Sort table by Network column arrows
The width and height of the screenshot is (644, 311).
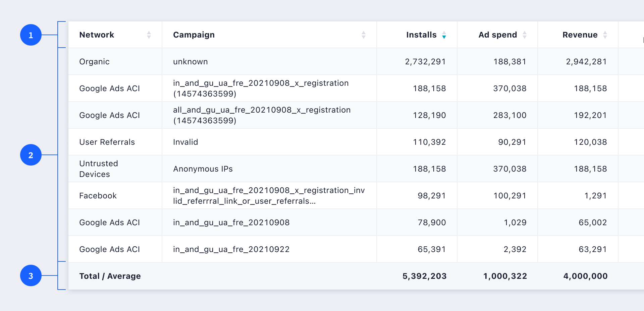(x=149, y=35)
